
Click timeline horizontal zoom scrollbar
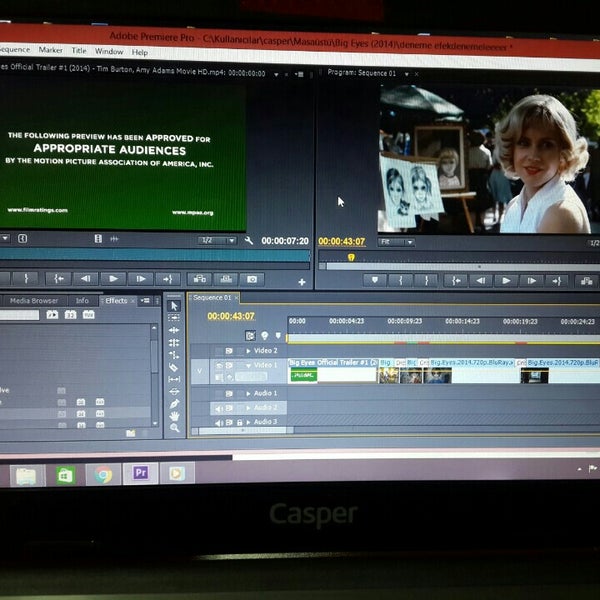243,430
